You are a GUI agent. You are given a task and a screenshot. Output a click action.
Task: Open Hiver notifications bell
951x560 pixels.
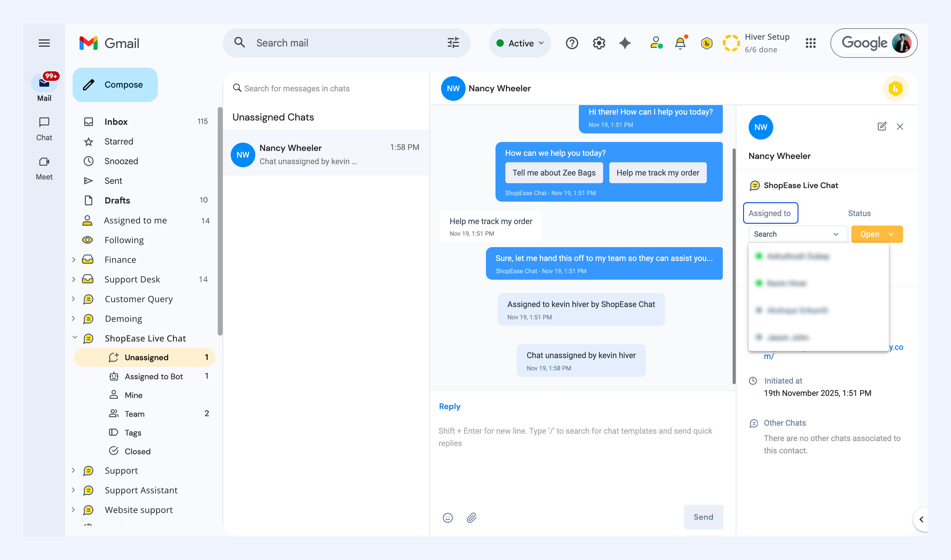(x=680, y=43)
